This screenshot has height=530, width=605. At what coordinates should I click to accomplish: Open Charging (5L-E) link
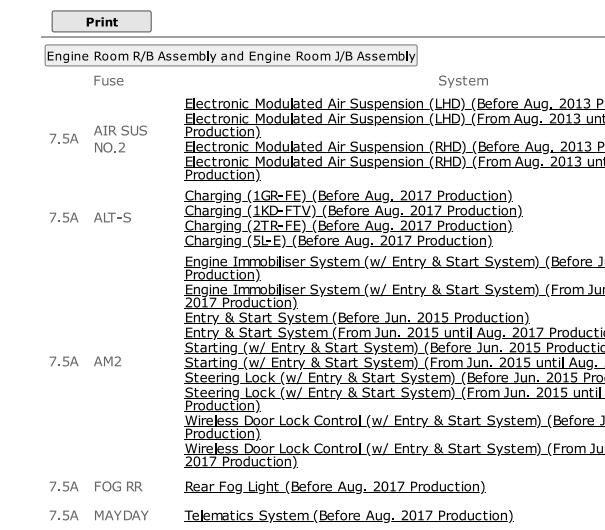pos(338,241)
